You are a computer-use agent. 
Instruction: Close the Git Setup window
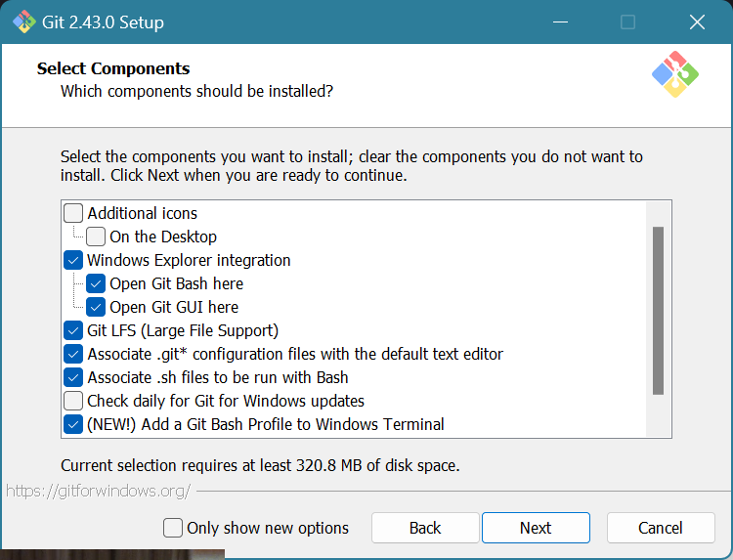tap(697, 22)
